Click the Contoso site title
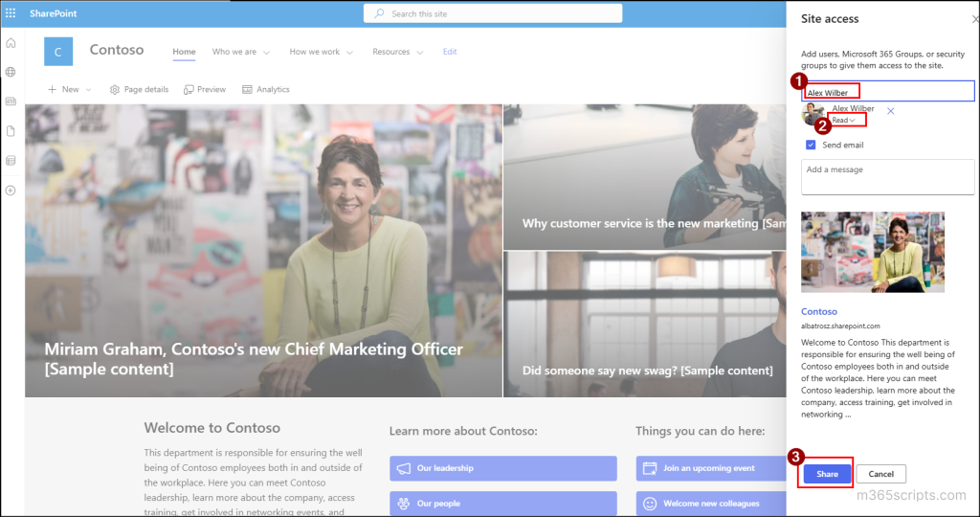 click(x=116, y=50)
